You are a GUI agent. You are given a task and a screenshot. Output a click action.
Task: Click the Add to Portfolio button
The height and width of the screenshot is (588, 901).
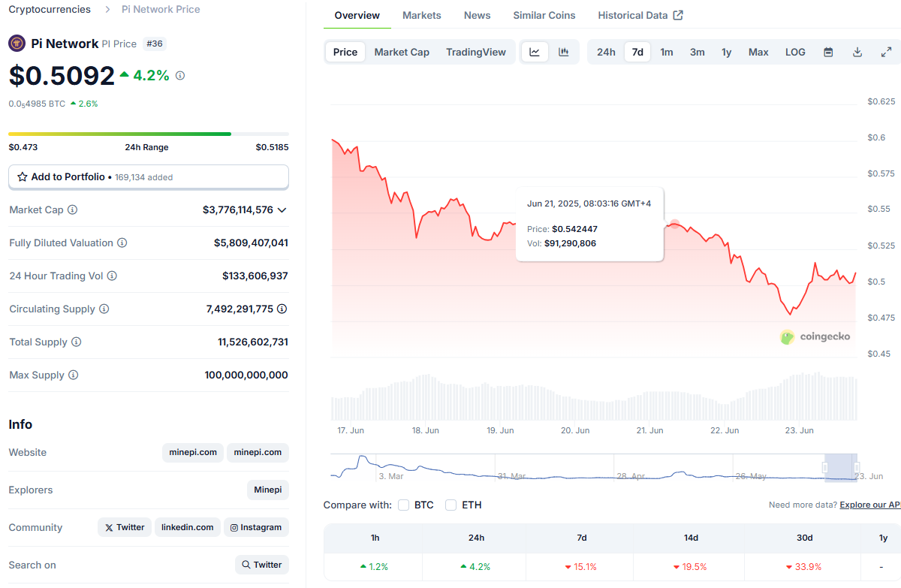[x=149, y=176]
